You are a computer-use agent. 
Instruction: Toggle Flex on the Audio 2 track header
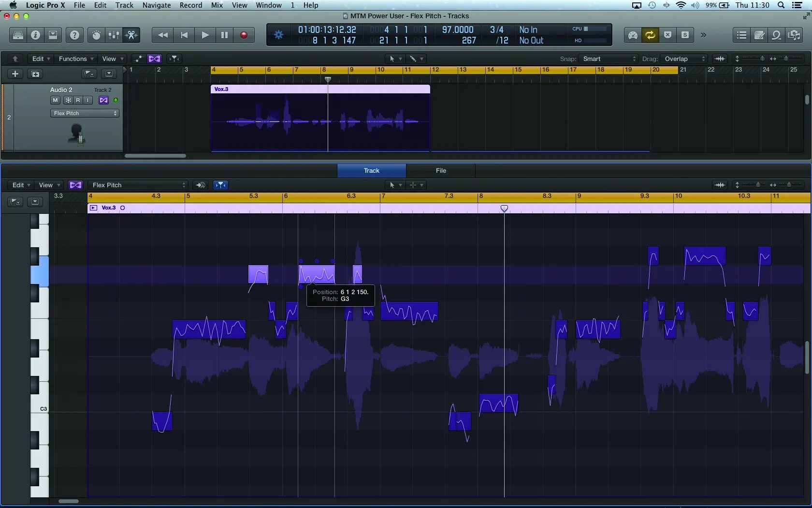(103, 100)
